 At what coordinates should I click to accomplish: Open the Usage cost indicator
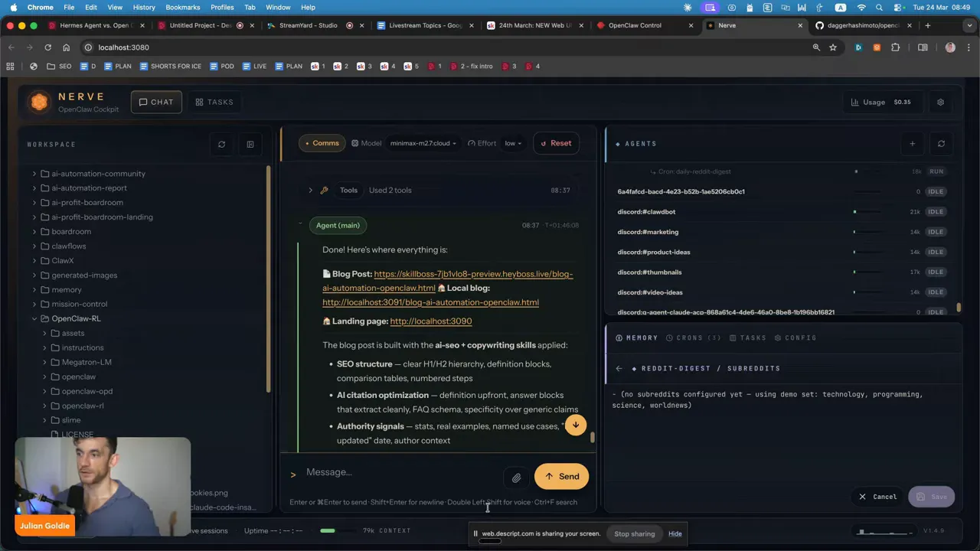[x=882, y=102]
